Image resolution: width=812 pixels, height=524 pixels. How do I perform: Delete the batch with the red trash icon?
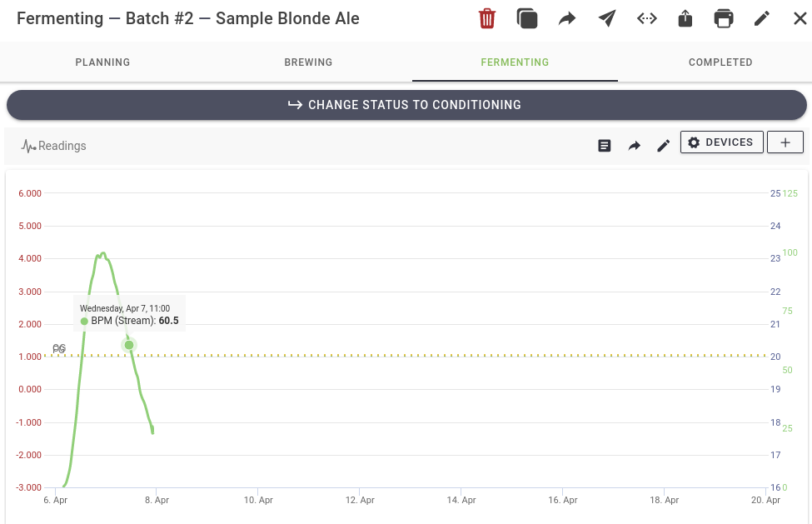tap(487, 18)
